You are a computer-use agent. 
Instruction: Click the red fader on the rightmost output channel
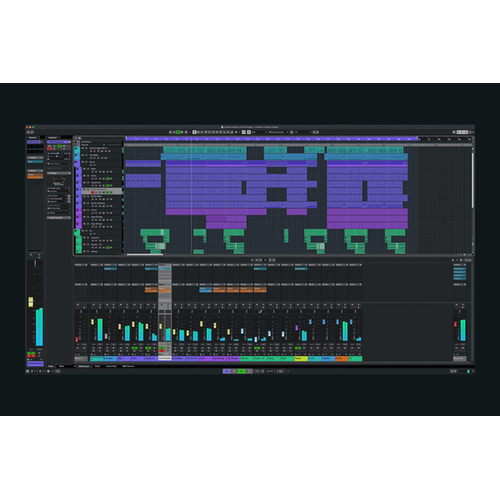pyautogui.click(x=456, y=324)
